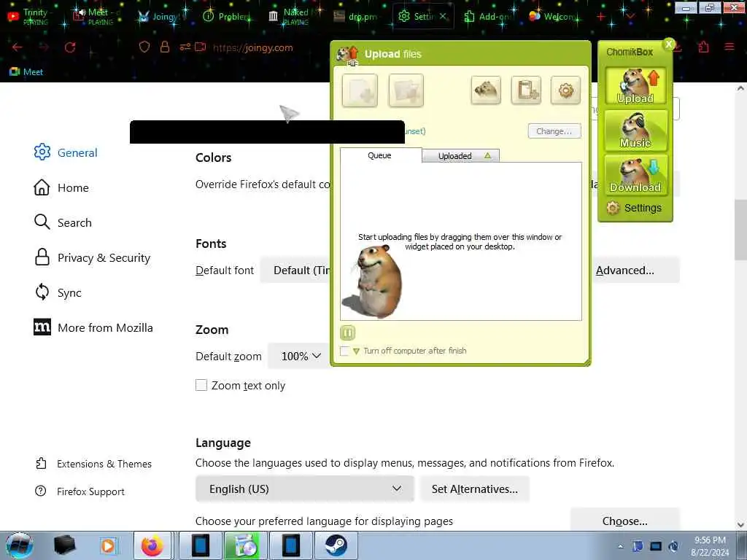Click the permissions icon in address bar
This screenshot has height=560, width=747.
tap(185, 47)
